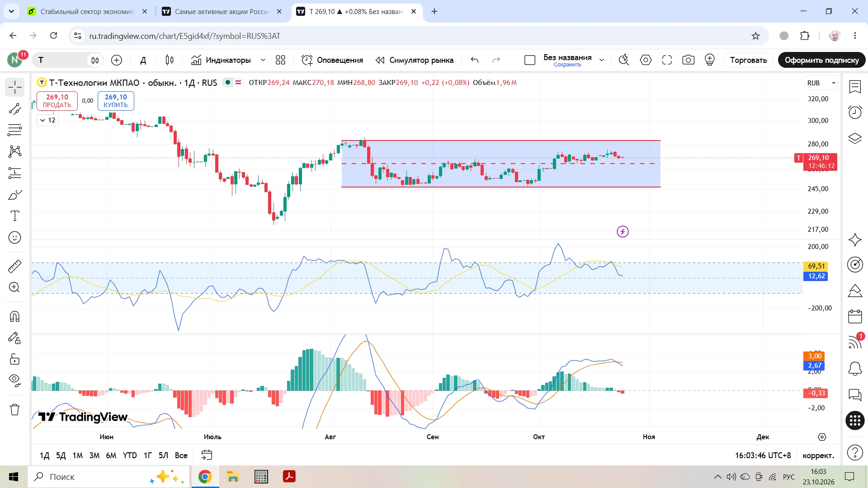Select the 3М time range

[94, 455]
